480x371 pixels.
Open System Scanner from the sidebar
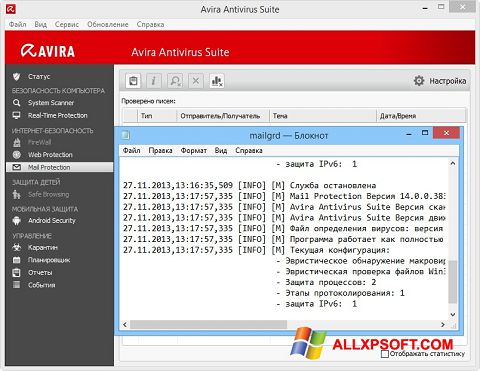tap(51, 103)
